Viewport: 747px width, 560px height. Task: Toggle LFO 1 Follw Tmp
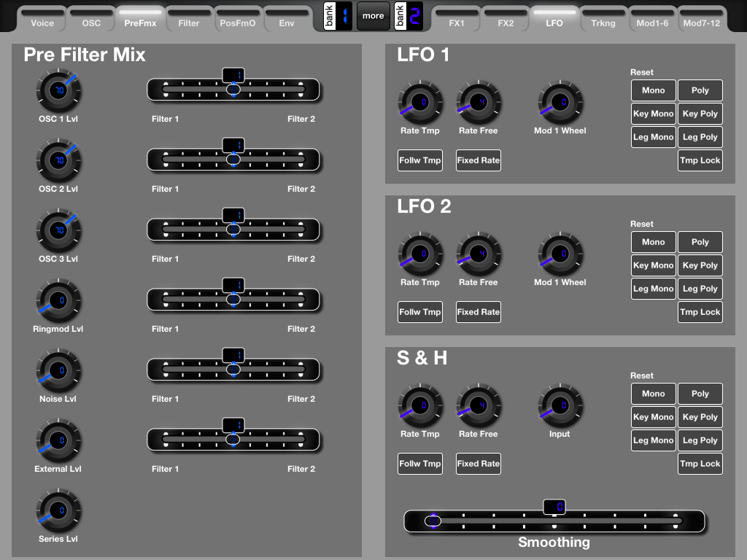point(420,160)
